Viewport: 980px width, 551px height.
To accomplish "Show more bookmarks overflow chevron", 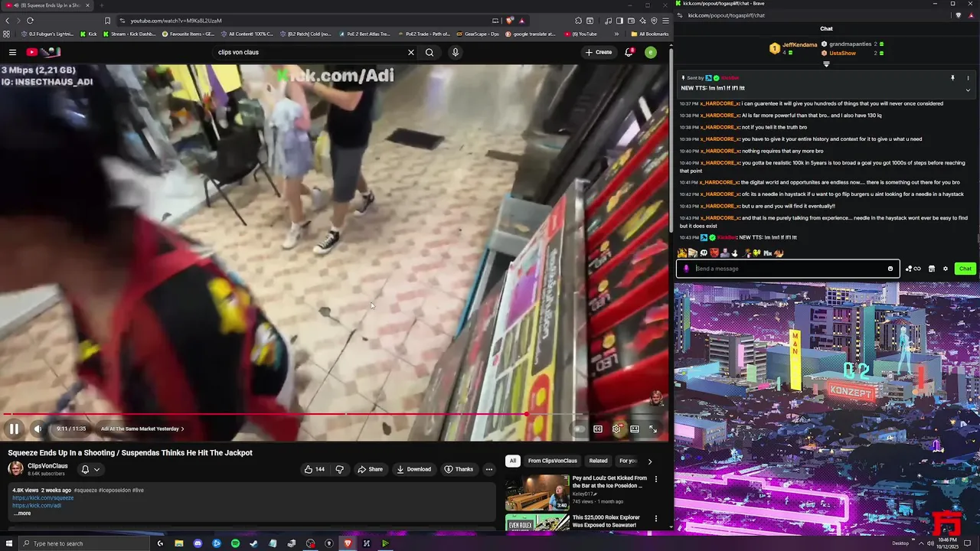I will 616,34.
